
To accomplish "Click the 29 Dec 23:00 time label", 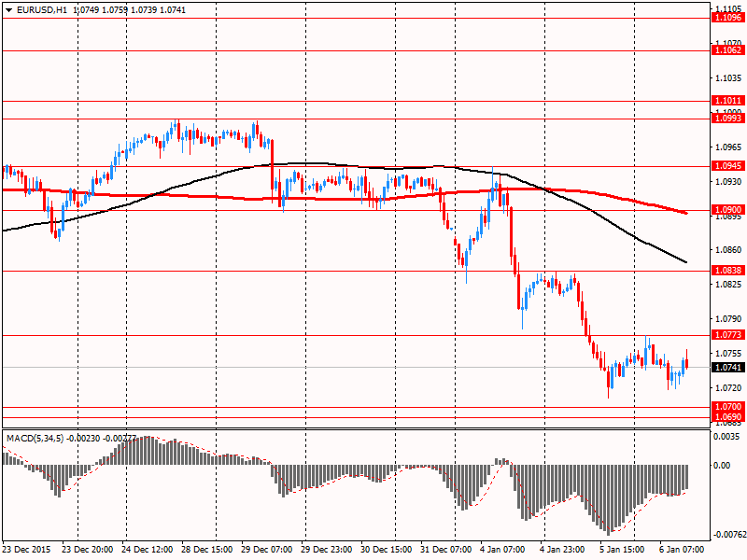I will coord(326,549).
